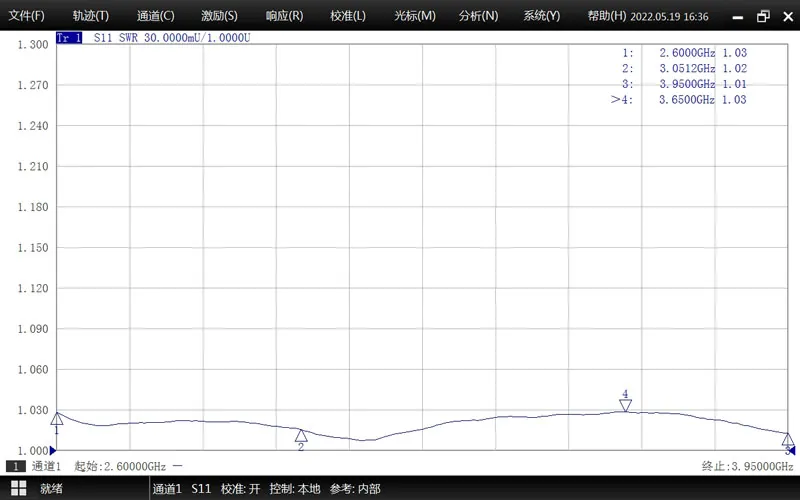Click the S11 SWR scale readout text

point(172,38)
